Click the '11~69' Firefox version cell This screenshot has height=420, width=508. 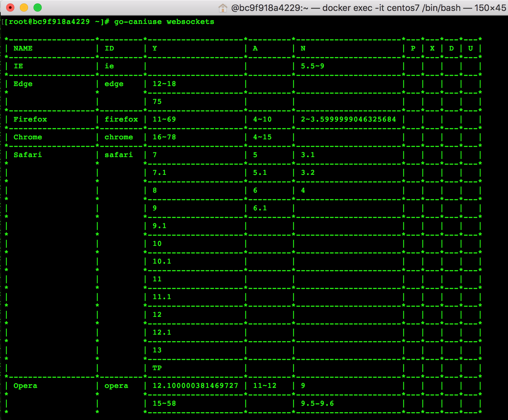(x=164, y=119)
